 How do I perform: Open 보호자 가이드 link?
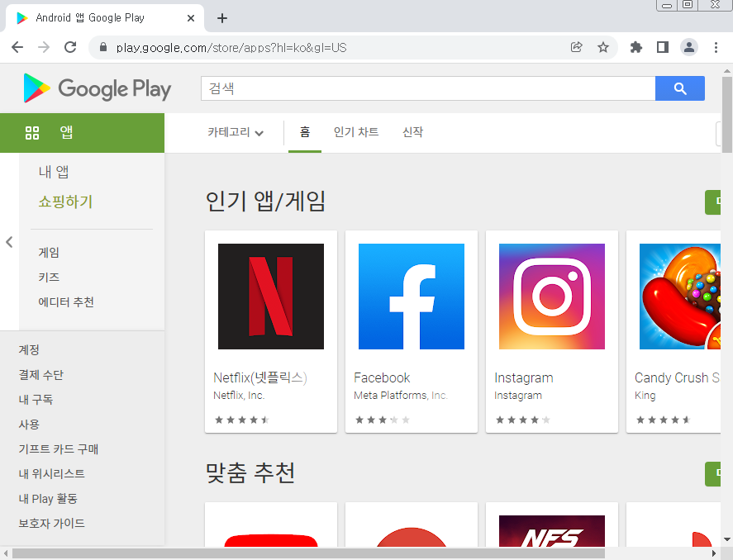52,523
